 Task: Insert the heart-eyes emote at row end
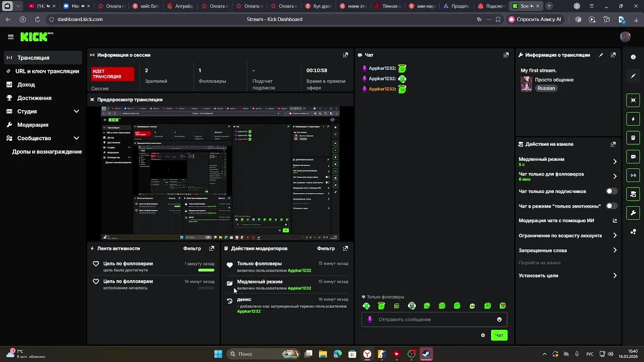pyautogui.click(x=503, y=306)
